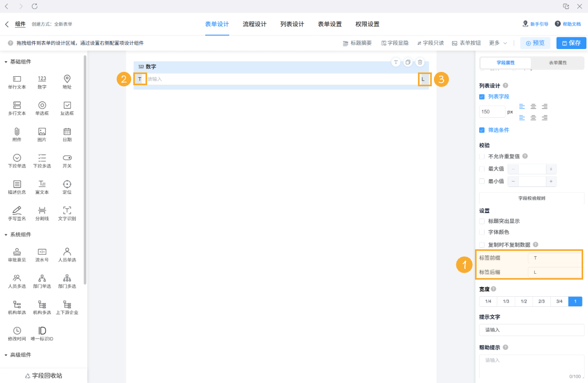Enable the 最小值 checkbox
Viewport: 588px width, 383px height.
click(482, 181)
